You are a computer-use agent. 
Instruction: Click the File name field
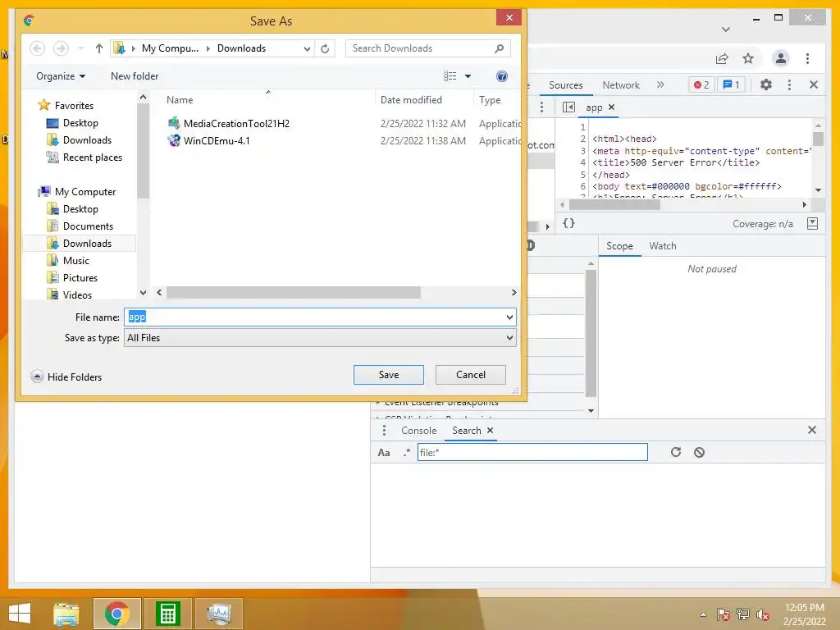tap(320, 317)
